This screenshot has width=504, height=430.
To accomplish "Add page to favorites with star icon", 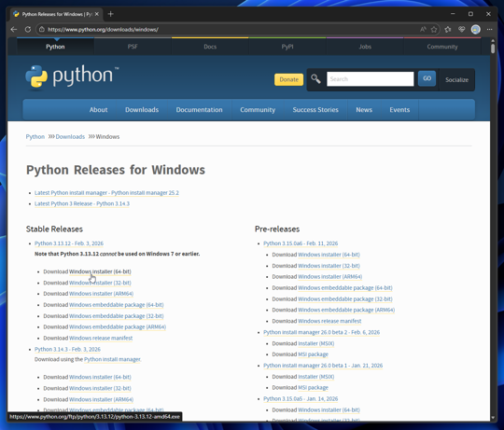I will pyautogui.click(x=434, y=30).
